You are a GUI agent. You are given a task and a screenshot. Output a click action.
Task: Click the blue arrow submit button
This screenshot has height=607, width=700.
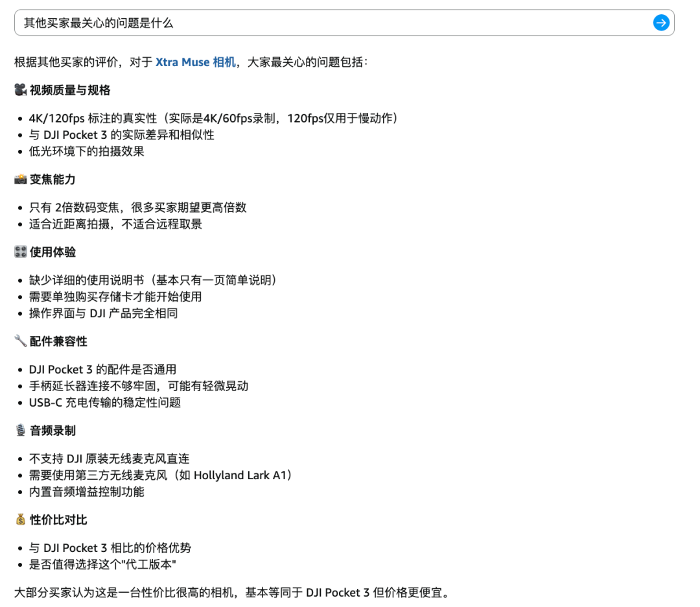point(660,23)
